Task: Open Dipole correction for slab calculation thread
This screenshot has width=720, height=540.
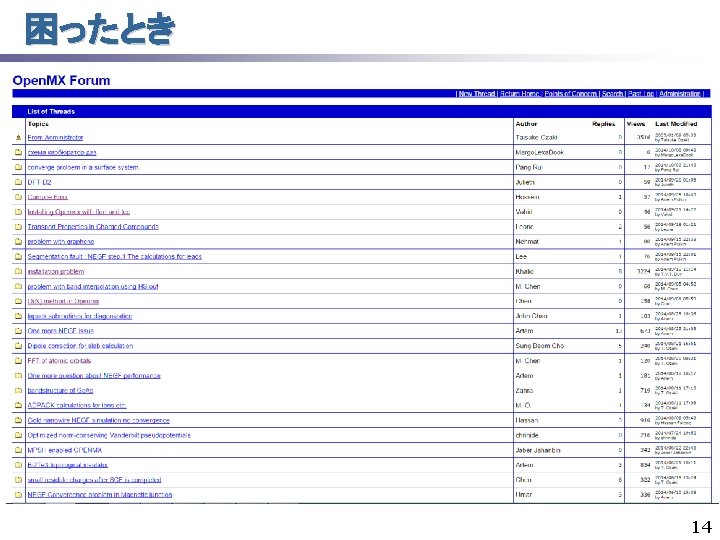Action: [80, 346]
